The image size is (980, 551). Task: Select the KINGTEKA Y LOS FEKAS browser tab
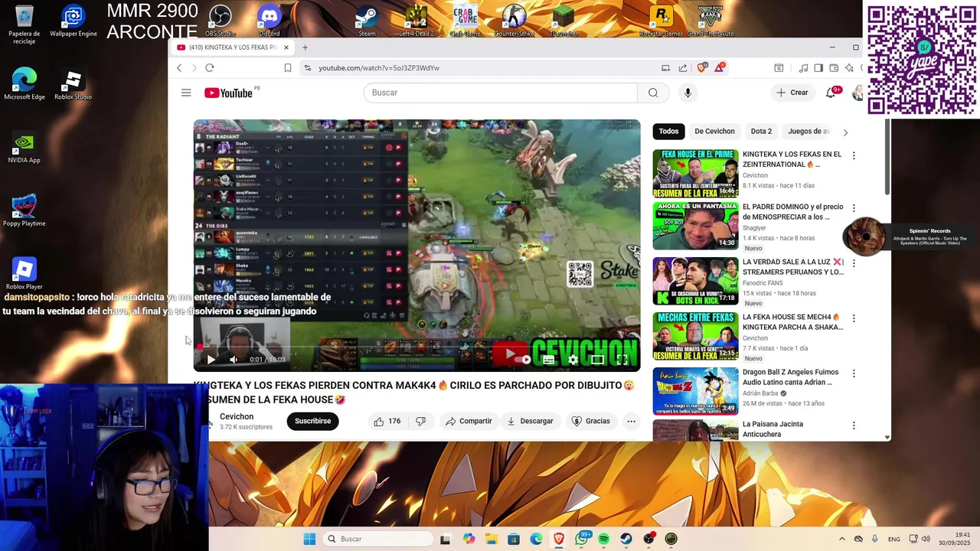[x=233, y=47]
